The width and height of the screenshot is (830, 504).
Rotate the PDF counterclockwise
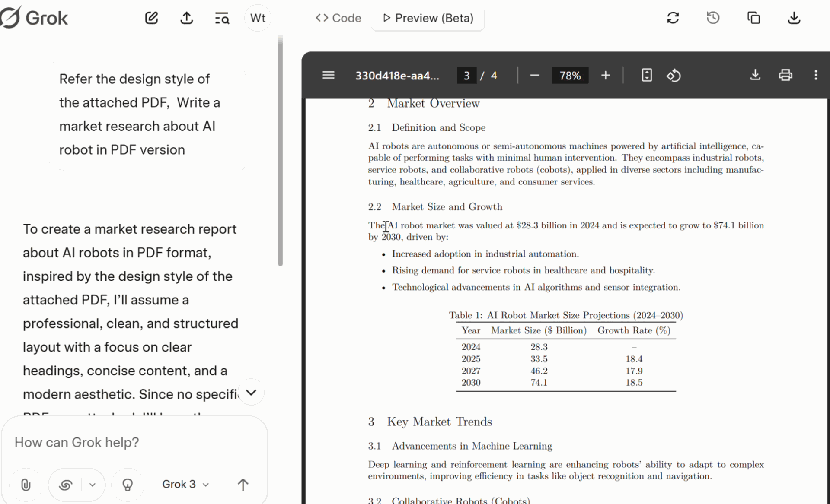(674, 76)
